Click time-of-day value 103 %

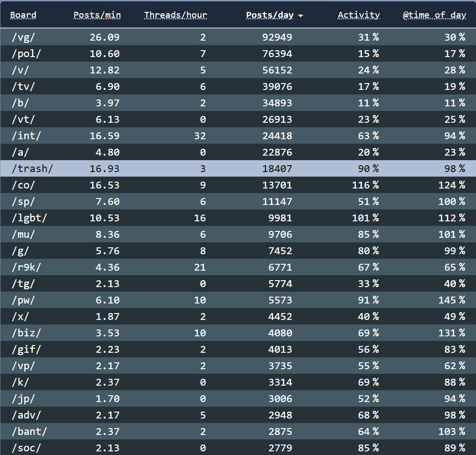452,431
